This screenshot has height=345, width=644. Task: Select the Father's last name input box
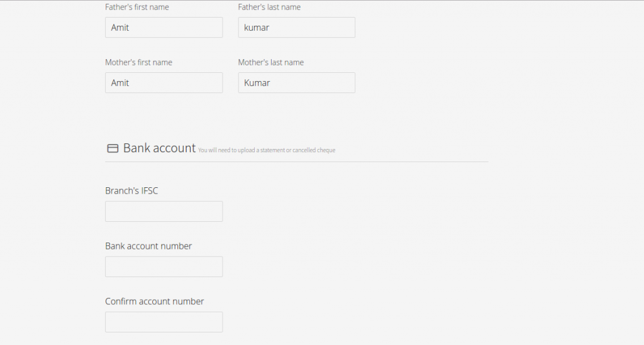click(297, 28)
